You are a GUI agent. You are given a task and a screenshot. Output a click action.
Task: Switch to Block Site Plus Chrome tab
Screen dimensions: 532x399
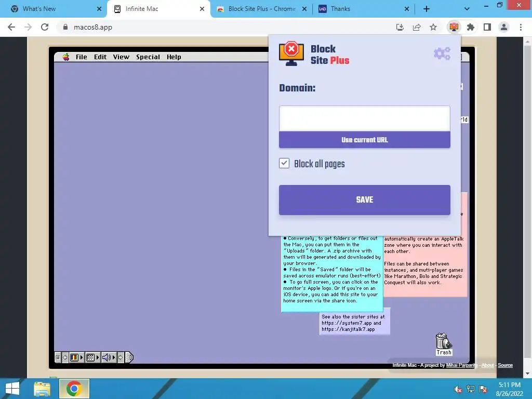[x=261, y=9]
